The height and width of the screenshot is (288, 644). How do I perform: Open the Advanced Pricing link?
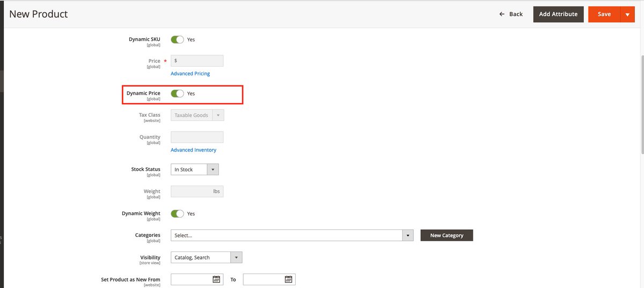(x=191, y=74)
